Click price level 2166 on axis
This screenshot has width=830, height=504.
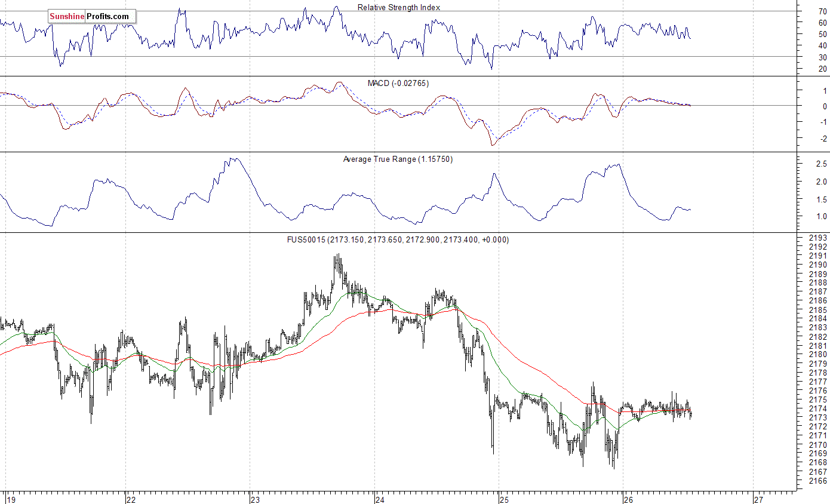pyautogui.click(x=819, y=481)
